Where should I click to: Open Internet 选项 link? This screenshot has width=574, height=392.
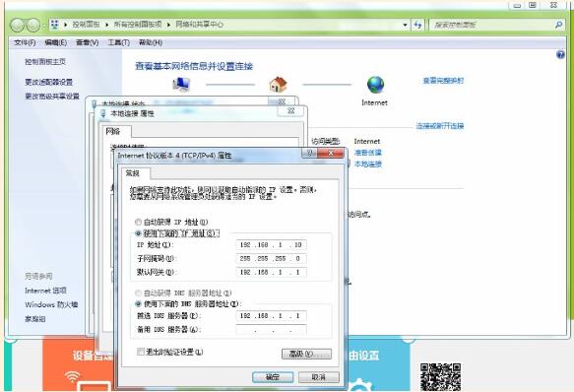point(45,291)
